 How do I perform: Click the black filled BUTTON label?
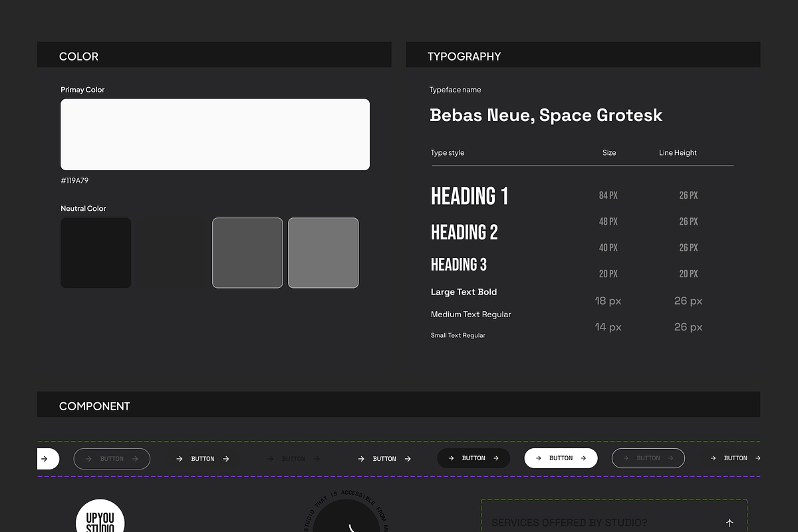pos(473,458)
